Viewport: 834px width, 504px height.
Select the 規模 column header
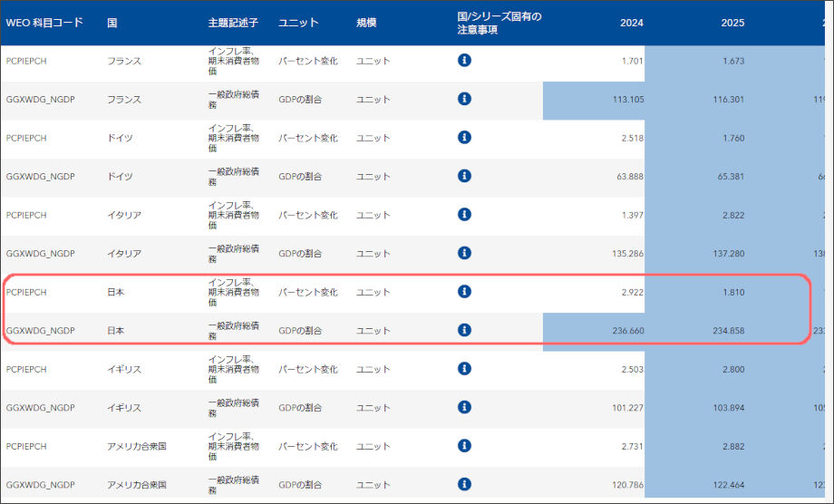(x=365, y=23)
